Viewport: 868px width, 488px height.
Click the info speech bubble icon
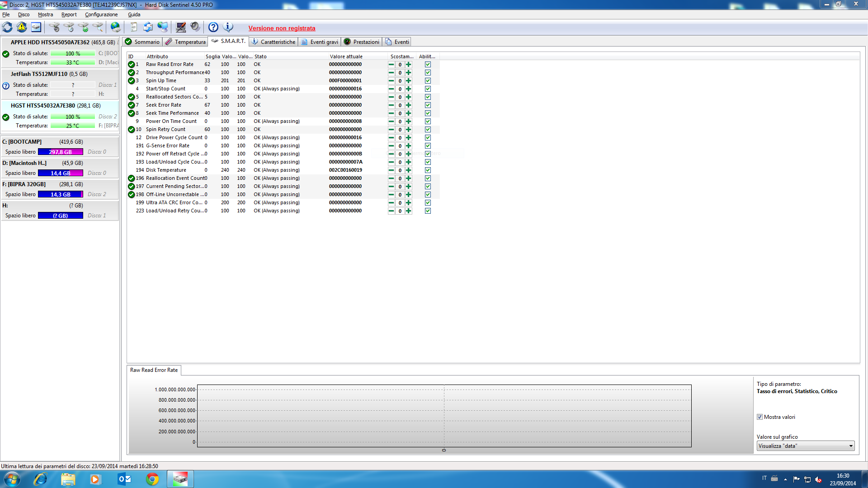point(228,27)
